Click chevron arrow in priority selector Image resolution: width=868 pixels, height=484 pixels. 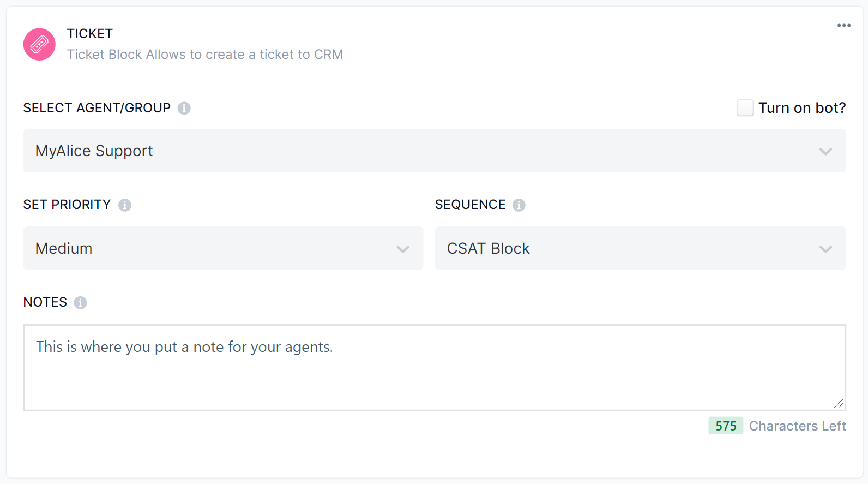pyautogui.click(x=403, y=249)
